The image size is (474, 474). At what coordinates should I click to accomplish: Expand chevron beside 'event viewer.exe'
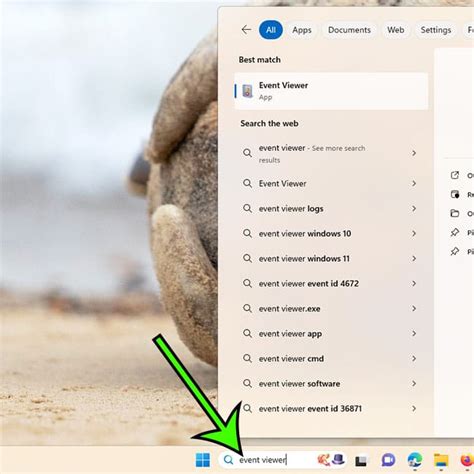pyautogui.click(x=414, y=309)
